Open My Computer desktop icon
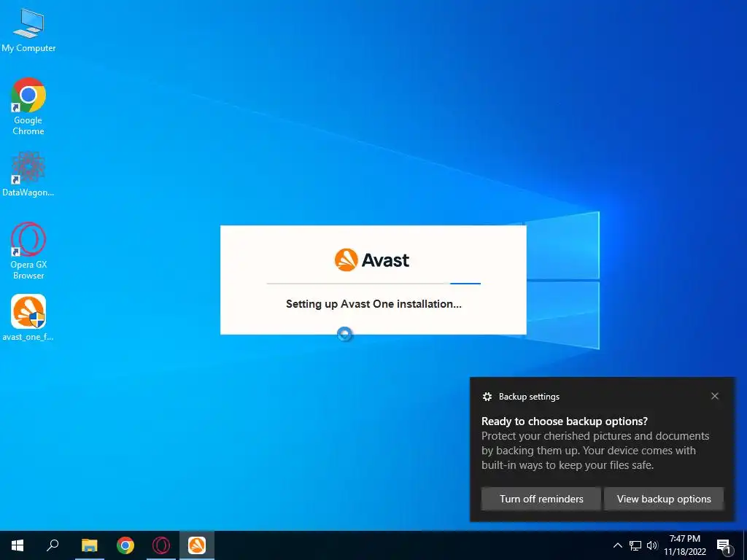The width and height of the screenshot is (747, 560). (x=28, y=30)
